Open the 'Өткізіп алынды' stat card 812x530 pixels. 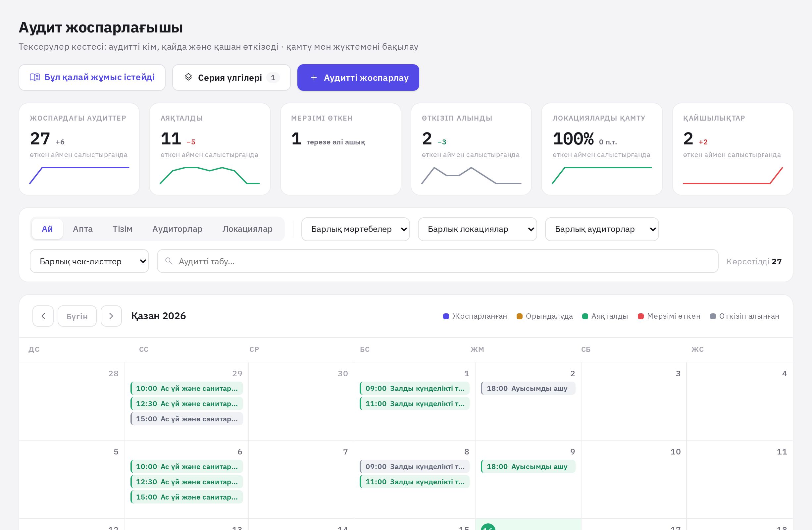[471, 149]
